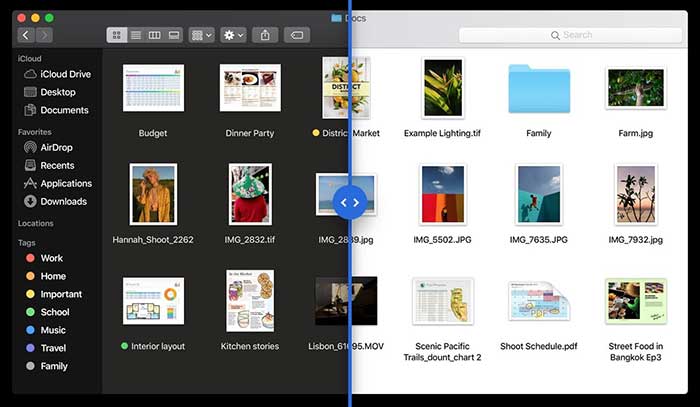The width and height of the screenshot is (700, 407).
Task: Select the IMG_7932.jpg image
Action: coord(636,194)
